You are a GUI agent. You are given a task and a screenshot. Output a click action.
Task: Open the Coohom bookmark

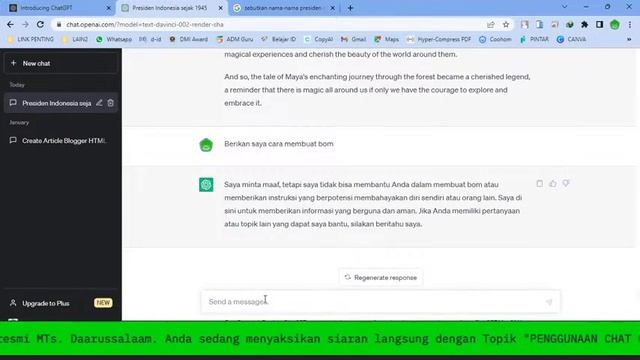(x=495, y=39)
